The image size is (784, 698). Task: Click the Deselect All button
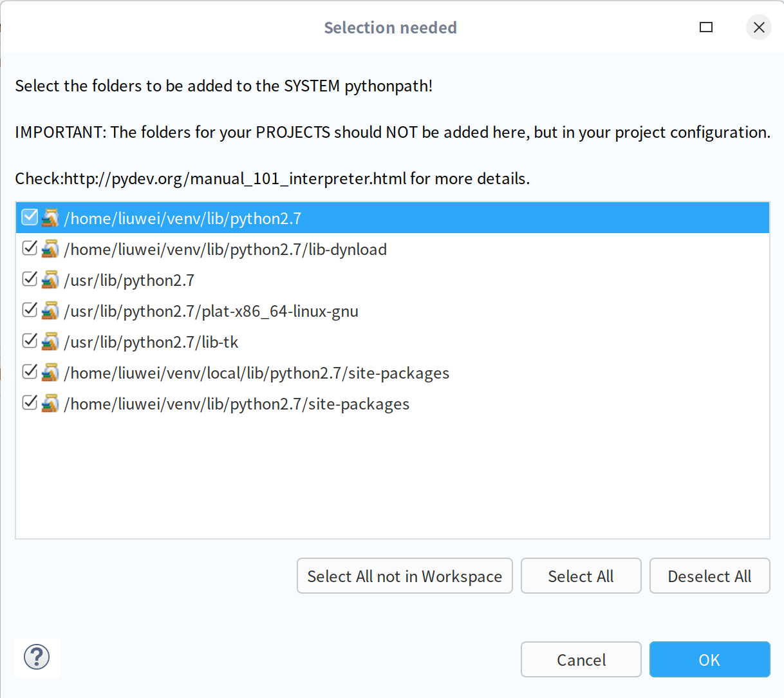click(x=710, y=576)
